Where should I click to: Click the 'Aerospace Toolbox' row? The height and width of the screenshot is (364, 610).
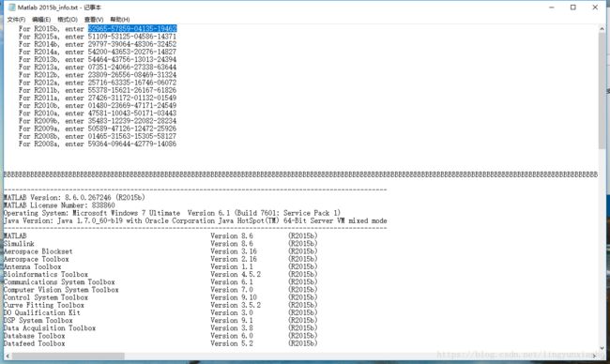[160, 259]
